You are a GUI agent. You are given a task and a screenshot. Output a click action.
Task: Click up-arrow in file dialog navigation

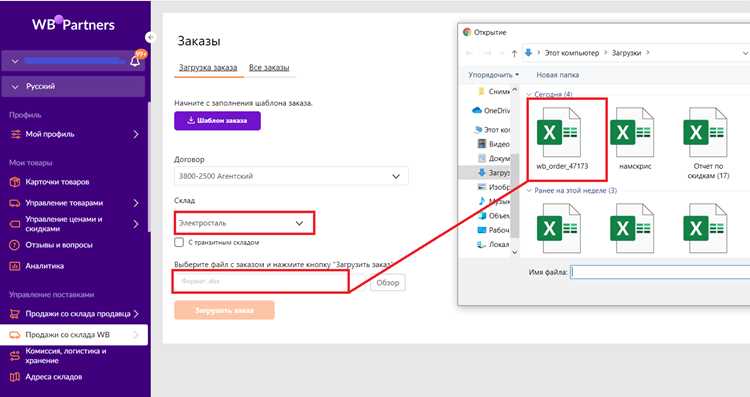coord(514,53)
